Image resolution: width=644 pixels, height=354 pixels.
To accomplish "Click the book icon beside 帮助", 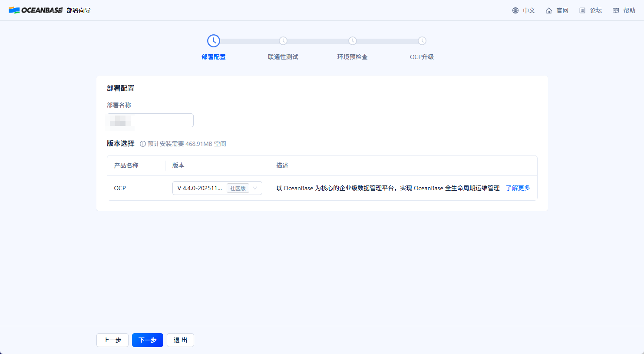I will 615,10.
